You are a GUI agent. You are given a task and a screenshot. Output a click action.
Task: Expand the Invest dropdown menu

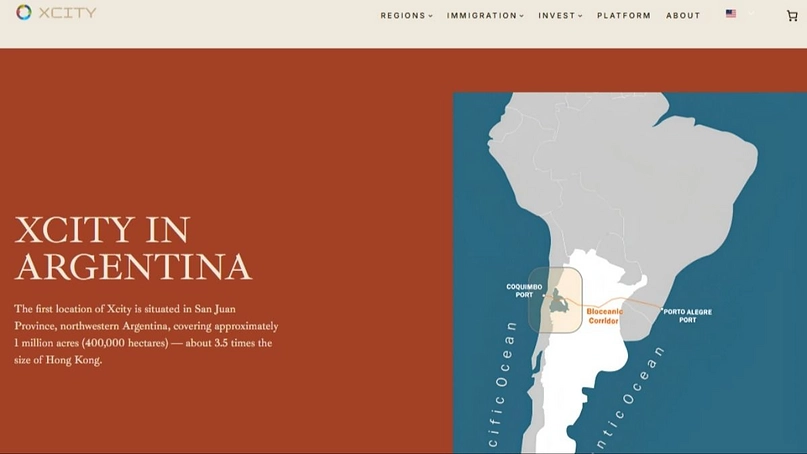[560, 16]
